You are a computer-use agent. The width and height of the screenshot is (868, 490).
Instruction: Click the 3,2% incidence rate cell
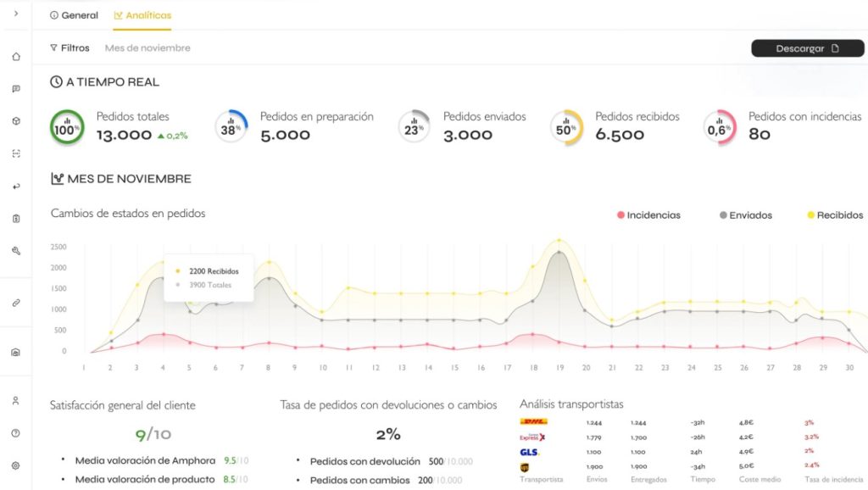(811, 437)
